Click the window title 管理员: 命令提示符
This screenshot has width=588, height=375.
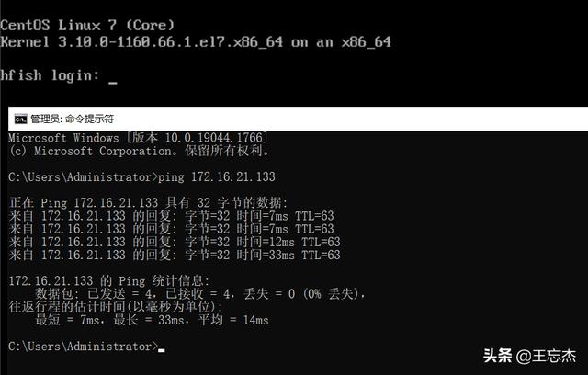point(72,119)
